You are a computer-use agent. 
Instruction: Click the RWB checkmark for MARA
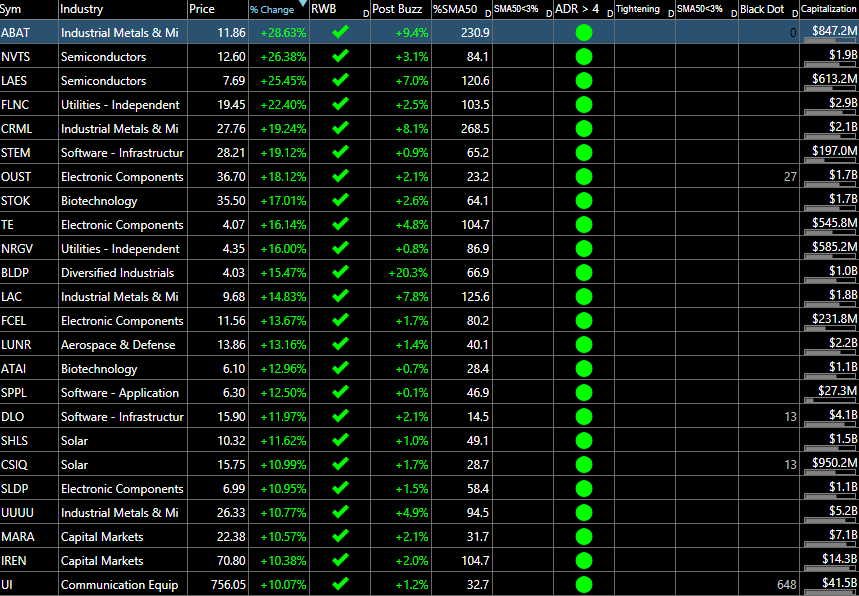click(340, 536)
